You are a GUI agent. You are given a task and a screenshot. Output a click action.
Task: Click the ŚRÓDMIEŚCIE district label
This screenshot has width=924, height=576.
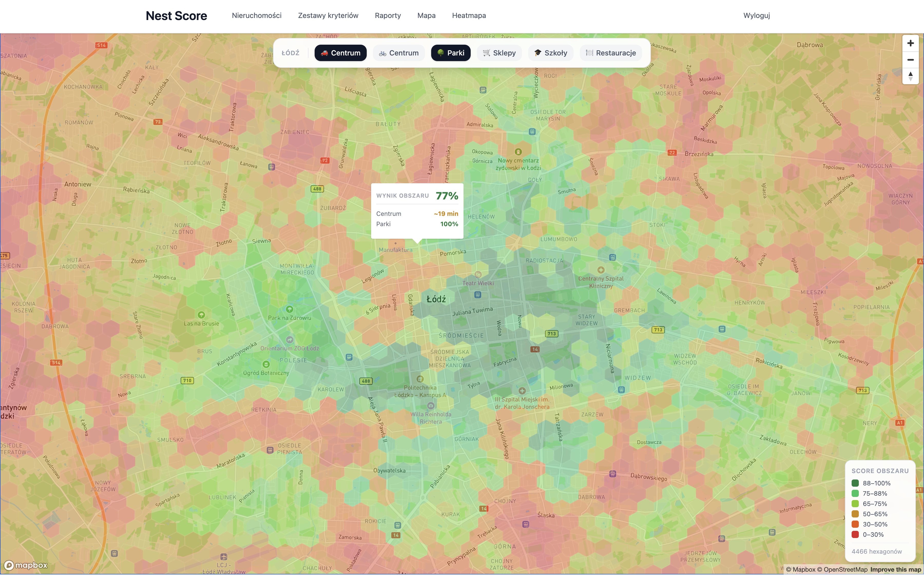point(461,336)
